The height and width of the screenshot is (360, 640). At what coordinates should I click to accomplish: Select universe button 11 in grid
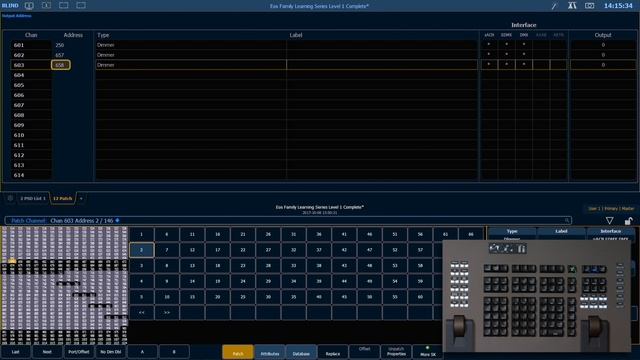192,234
